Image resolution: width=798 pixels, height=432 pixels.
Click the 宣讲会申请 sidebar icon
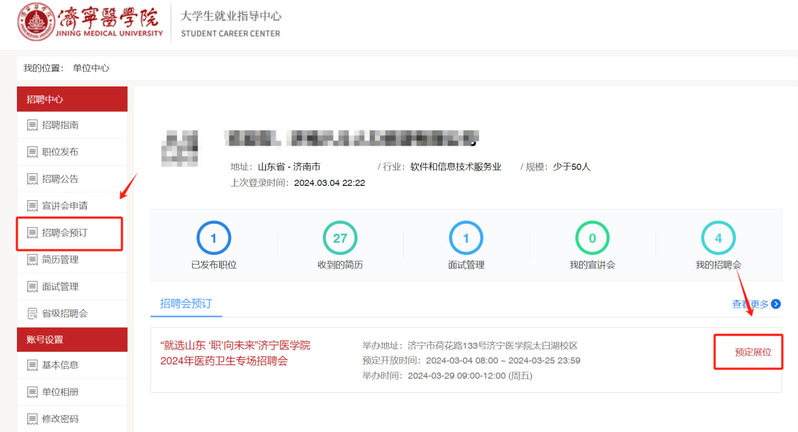32,206
